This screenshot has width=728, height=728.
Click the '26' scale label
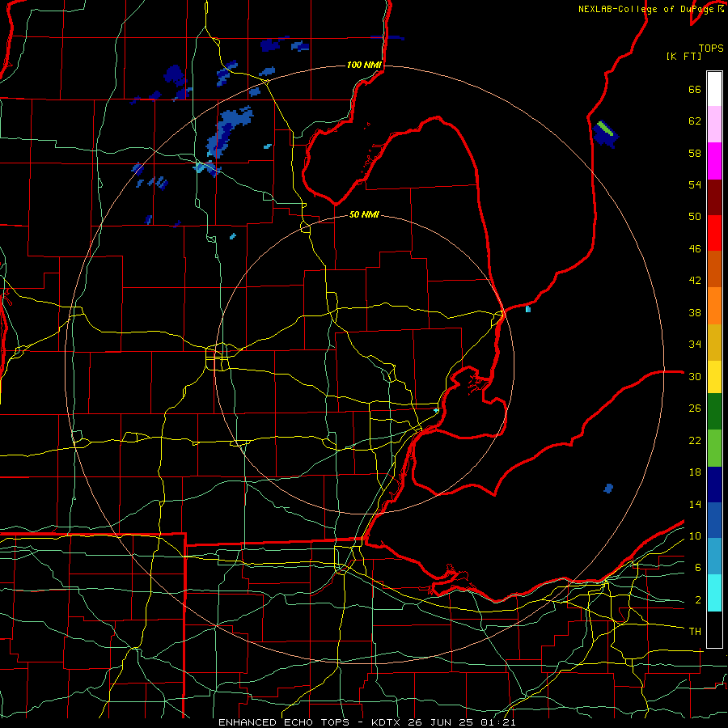695,408
